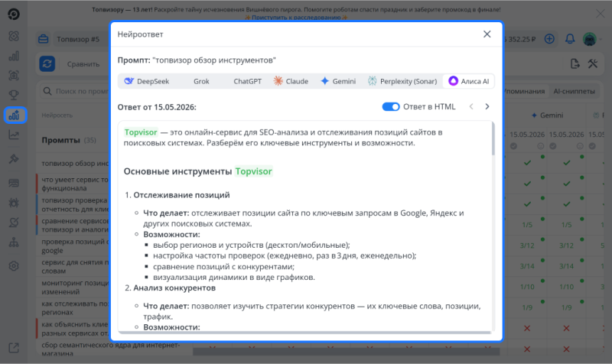Open the bar chart section in the sidebar

(x=14, y=56)
